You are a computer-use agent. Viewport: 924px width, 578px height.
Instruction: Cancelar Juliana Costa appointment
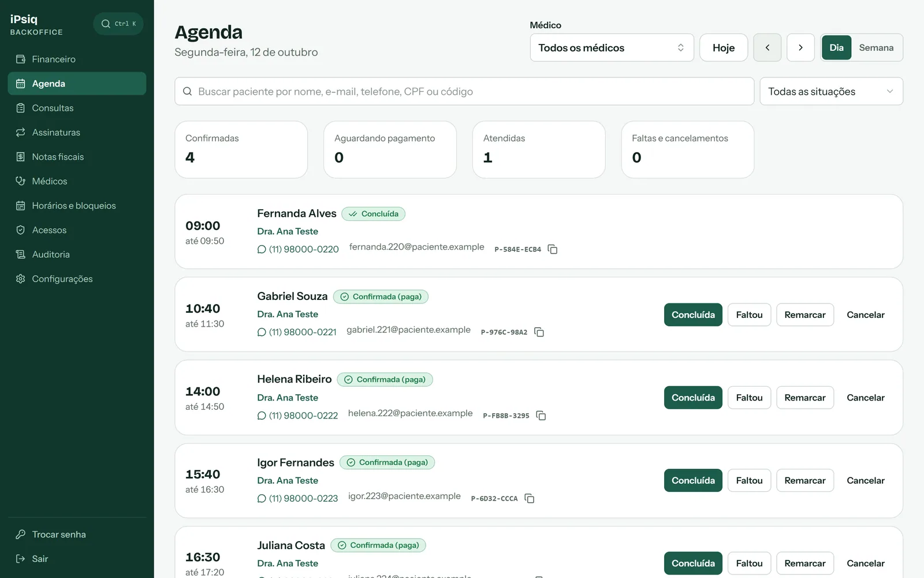[866, 563]
